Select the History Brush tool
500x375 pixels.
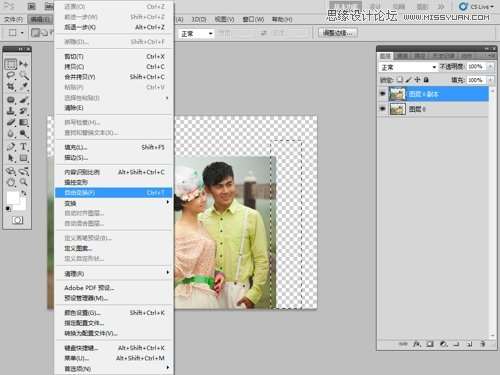[x=24, y=111]
